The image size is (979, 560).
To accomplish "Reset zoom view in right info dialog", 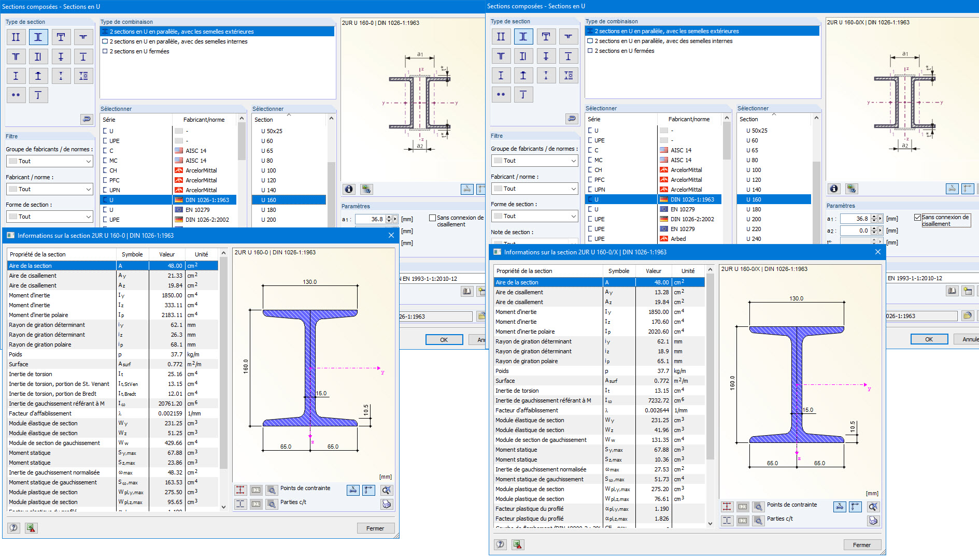I will [x=873, y=507].
